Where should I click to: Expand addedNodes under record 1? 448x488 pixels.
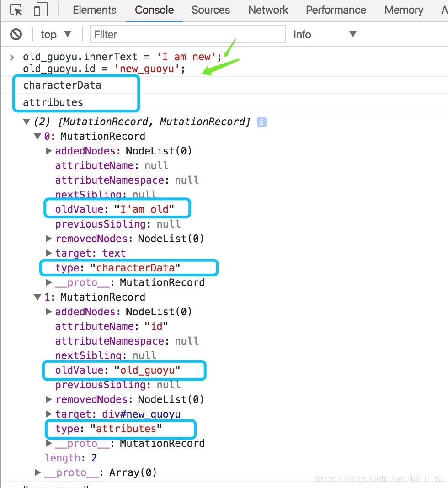48,312
